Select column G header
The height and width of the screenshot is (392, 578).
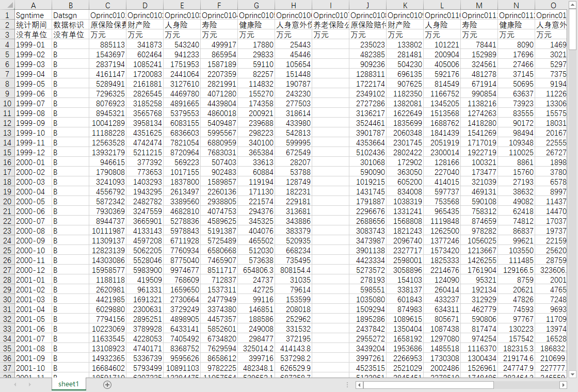click(x=256, y=5)
